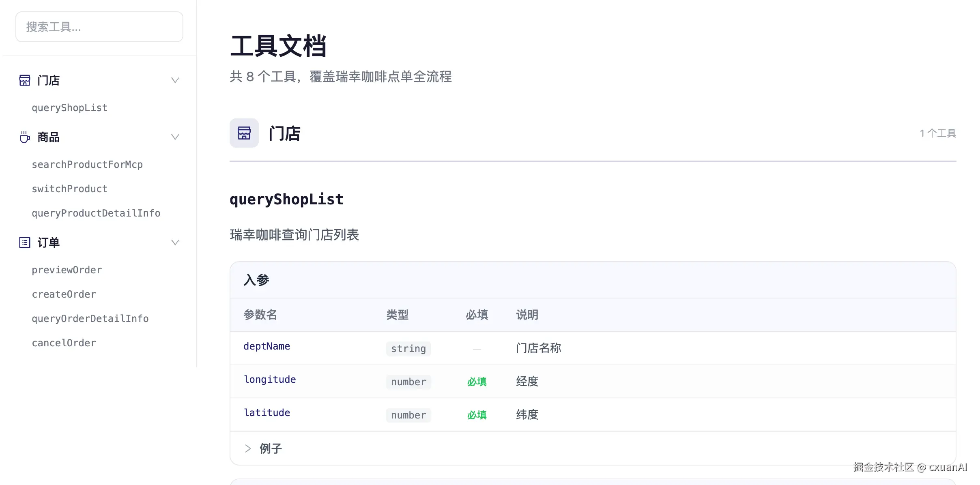
Task: Click the 工具文档 page title
Action: [278, 46]
